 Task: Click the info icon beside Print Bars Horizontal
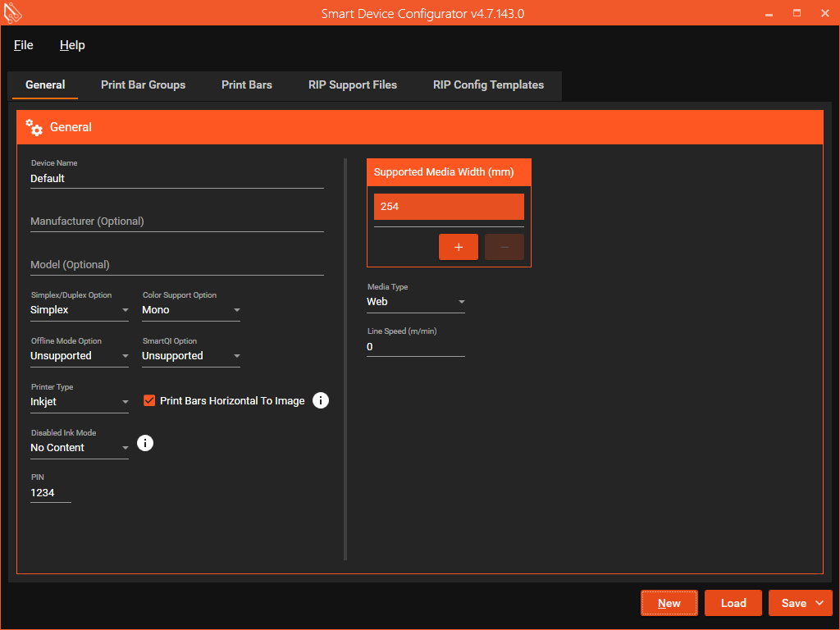(x=321, y=400)
